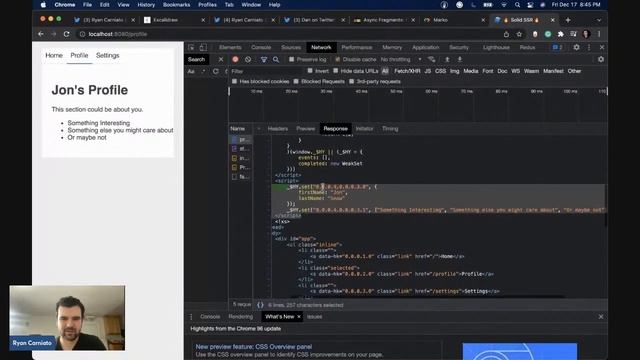Image resolution: width=640 pixels, height=360 pixels.
Task: Check the 3rd-party requests checkbox
Action: coord(351,82)
